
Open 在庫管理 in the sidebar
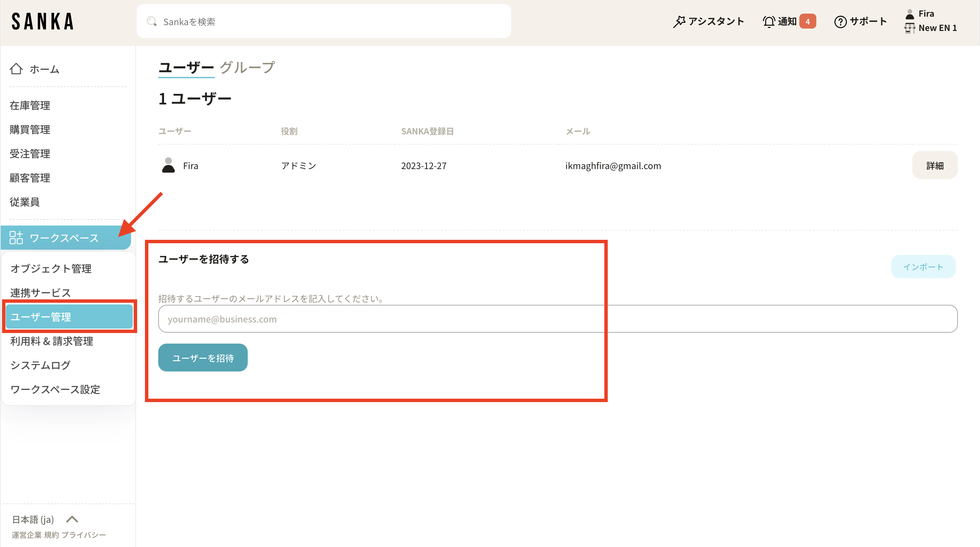coord(30,105)
